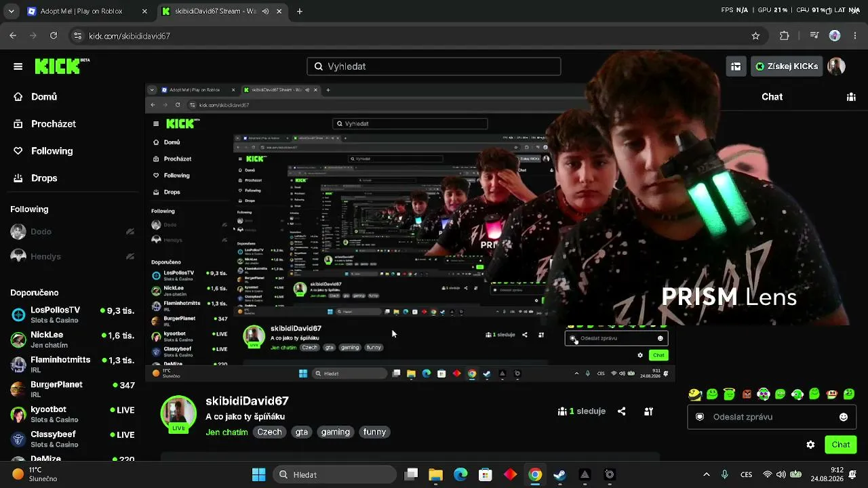Open the Jen chatím category link

(226, 432)
